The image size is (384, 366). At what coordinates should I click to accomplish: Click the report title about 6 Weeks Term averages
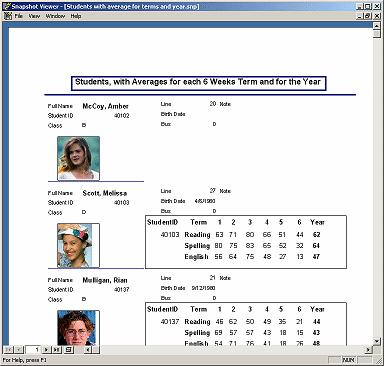(198, 83)
